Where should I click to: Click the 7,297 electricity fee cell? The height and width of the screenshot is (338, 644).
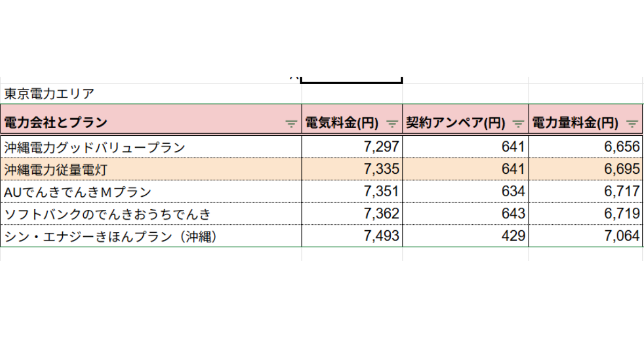(352, 146)
